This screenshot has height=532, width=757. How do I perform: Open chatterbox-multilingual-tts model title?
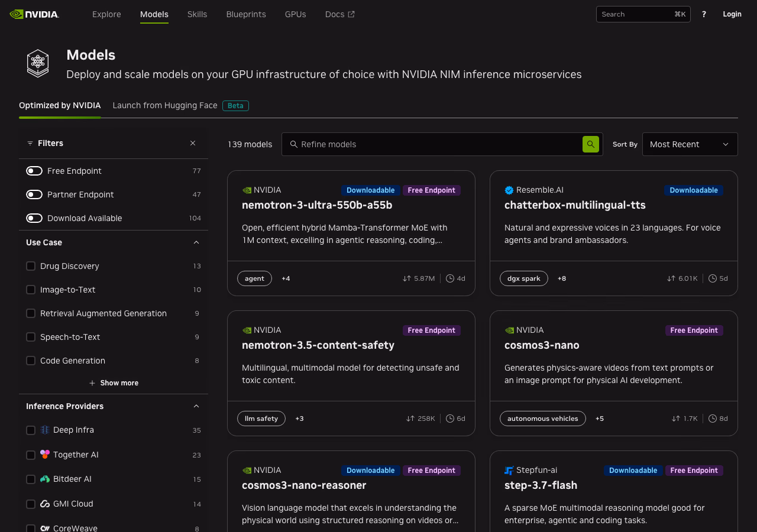[x=575, y=205]
